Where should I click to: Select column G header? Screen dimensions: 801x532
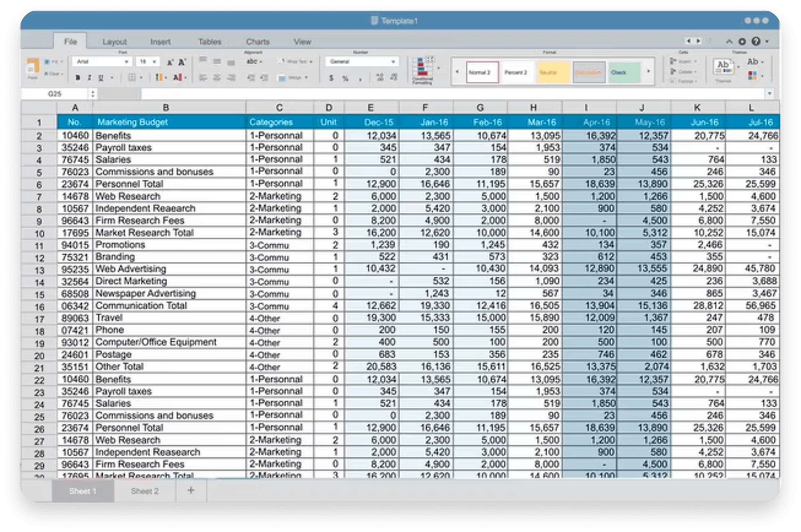[480, 107]
